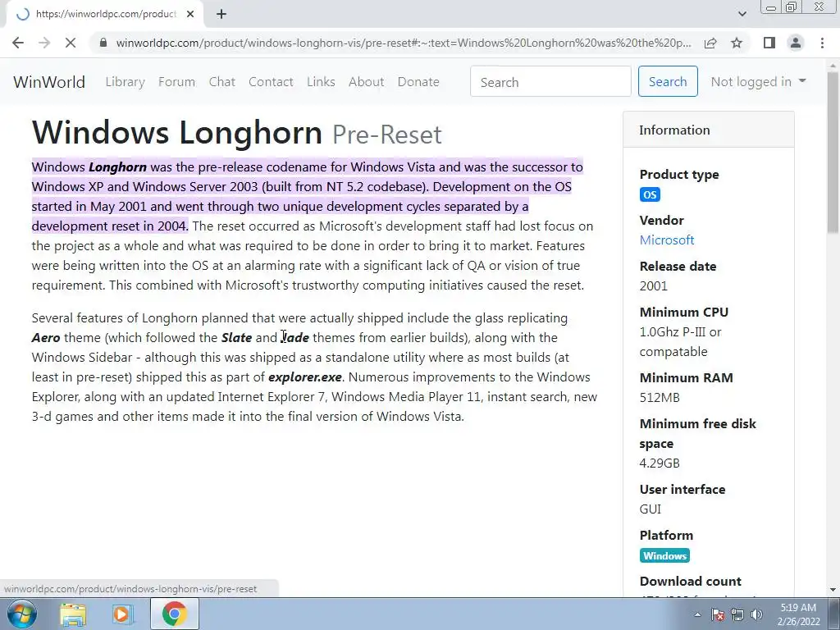Open a new tab
The image size is (840, 630).
221,14
